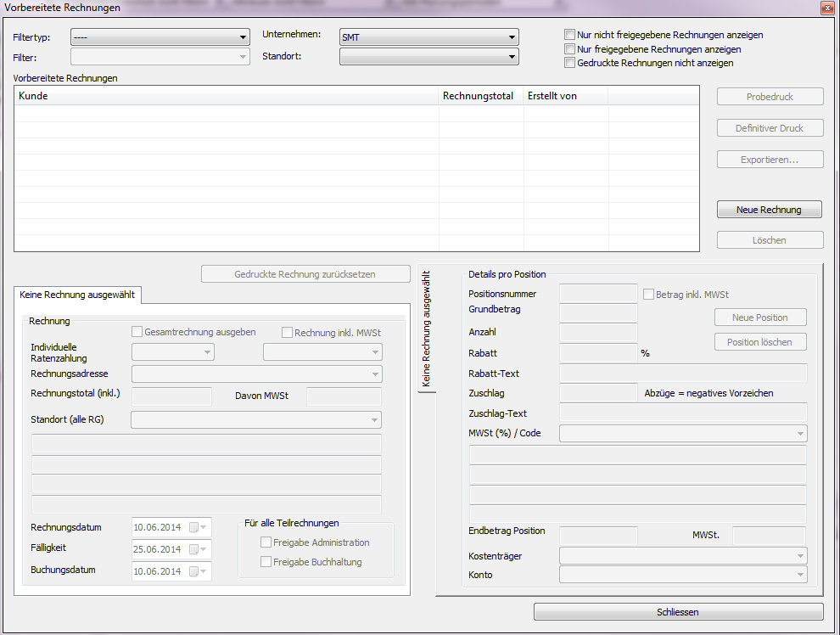Image resolution: width=840 pixels, height=635 pixels.
Task: Open the Fälligkeit date calendar icon
Action: 197,549
